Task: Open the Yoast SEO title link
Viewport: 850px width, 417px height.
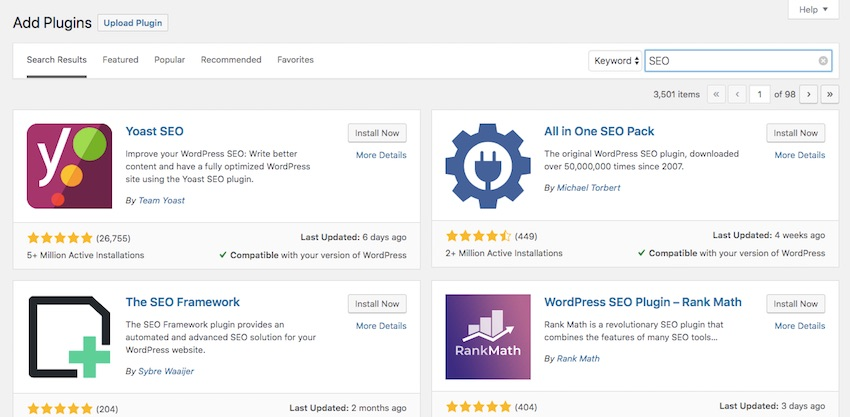Action: point(154,131)
